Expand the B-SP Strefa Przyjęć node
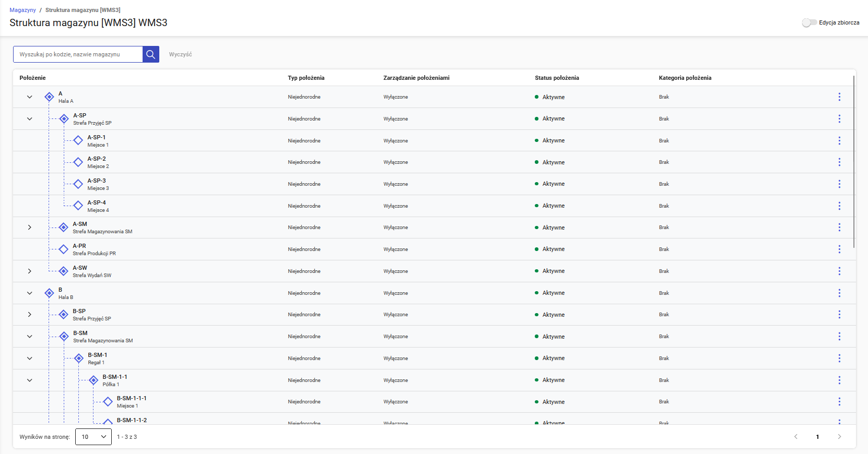 (x=30, y=315)
